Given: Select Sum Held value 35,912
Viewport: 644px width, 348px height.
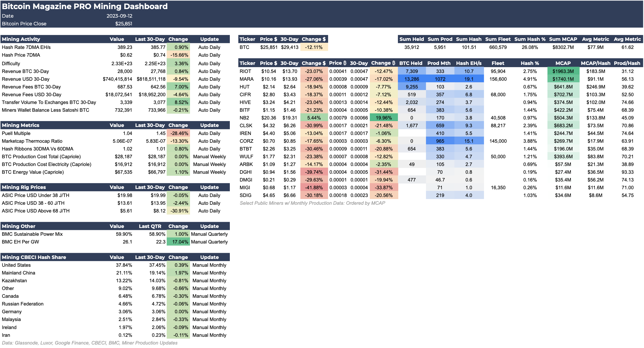Looking at the screenshot, I should 412,47.
